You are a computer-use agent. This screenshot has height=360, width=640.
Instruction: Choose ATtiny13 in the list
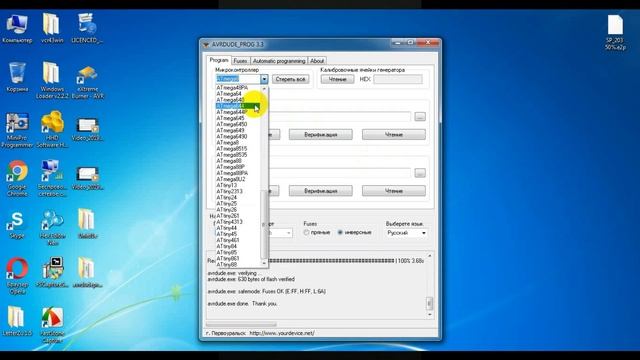[x=238, y=185]
